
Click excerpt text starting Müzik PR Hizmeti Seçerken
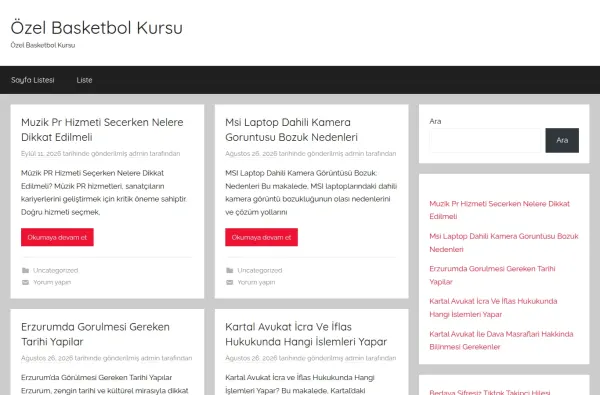coord(104,193)
